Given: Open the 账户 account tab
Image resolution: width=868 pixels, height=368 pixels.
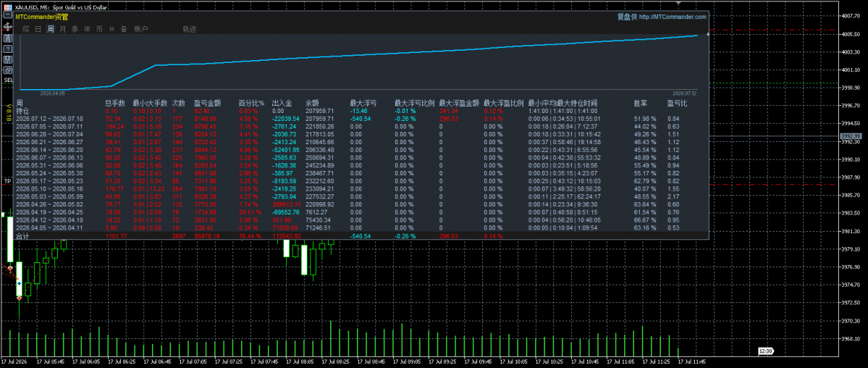Looking at the screenshot, I should pyautogui.click(x=141, y=29).
